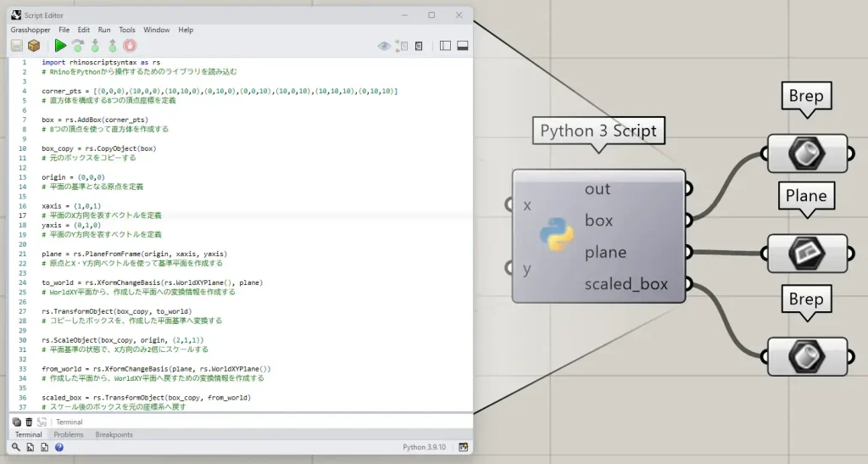This screenshot has height=464, width=868.
Task: Click the magnifier search icon in status bar
Action: 15,447
